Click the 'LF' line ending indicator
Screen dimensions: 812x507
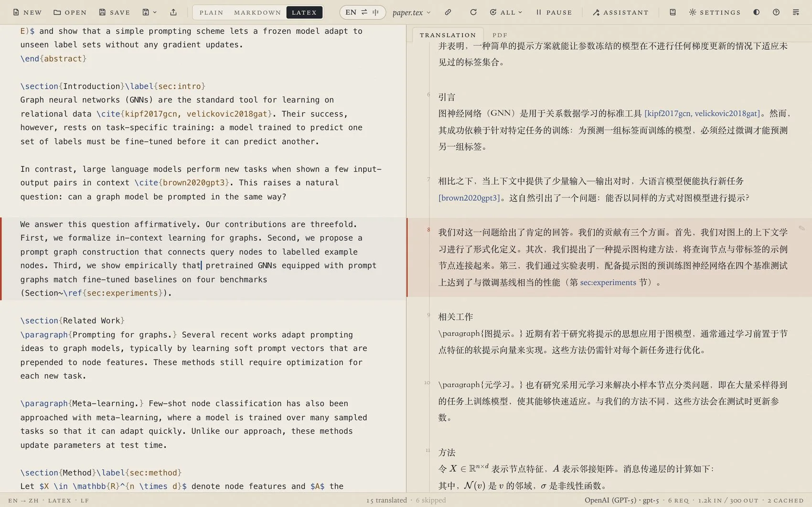(x=85, y=501)
